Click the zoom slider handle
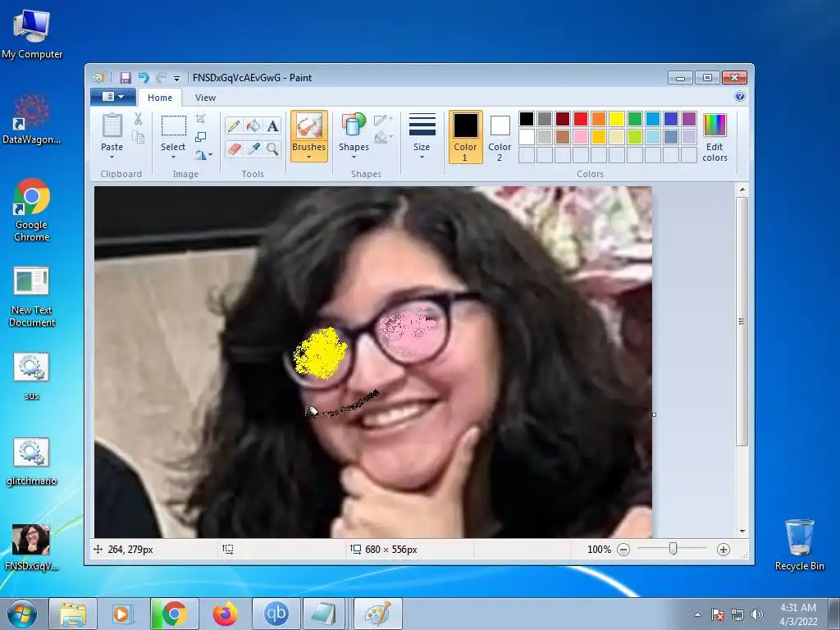 point(673,549)
